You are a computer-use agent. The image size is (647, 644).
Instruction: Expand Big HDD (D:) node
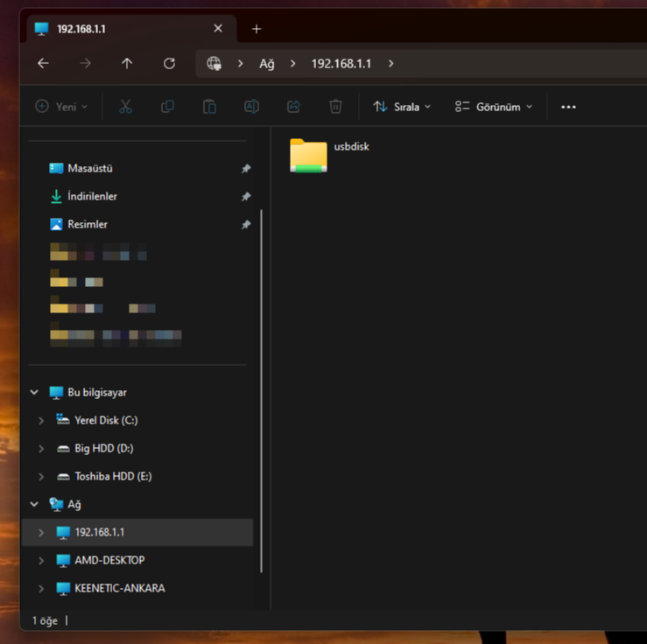click(x=41, y=449)
